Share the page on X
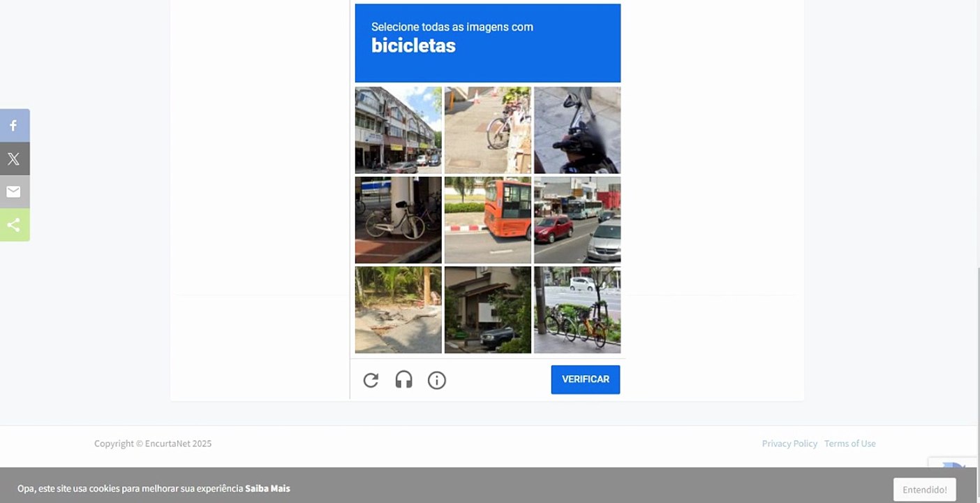The width and height of the screenshot is (980, 503). [14, 159]
